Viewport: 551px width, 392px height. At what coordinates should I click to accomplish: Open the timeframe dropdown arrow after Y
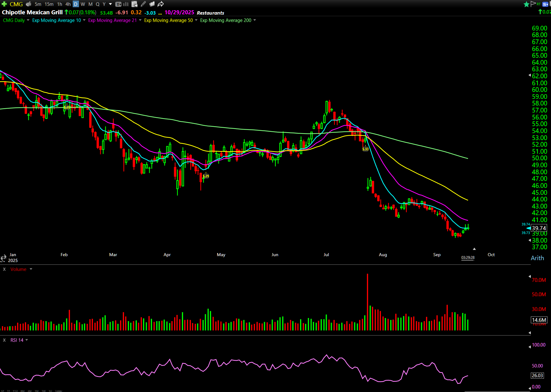tap(110, 4)
